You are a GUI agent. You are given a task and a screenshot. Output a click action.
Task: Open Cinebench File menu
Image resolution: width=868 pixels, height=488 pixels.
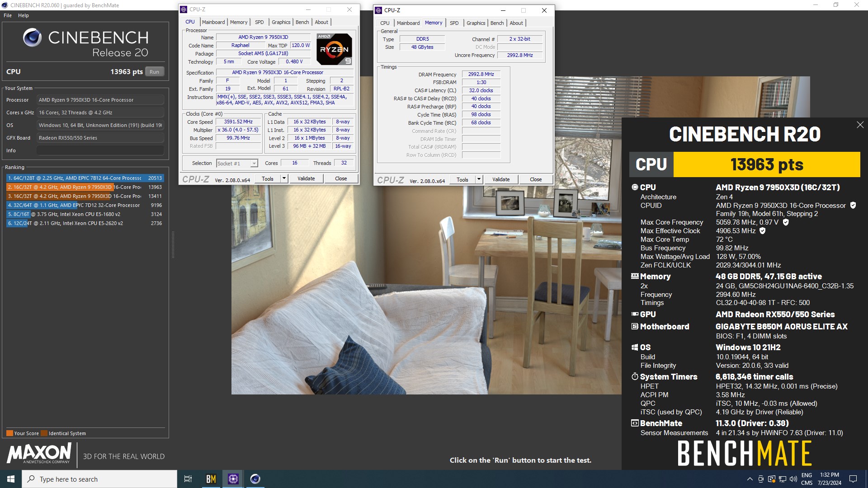click(8, 15)
